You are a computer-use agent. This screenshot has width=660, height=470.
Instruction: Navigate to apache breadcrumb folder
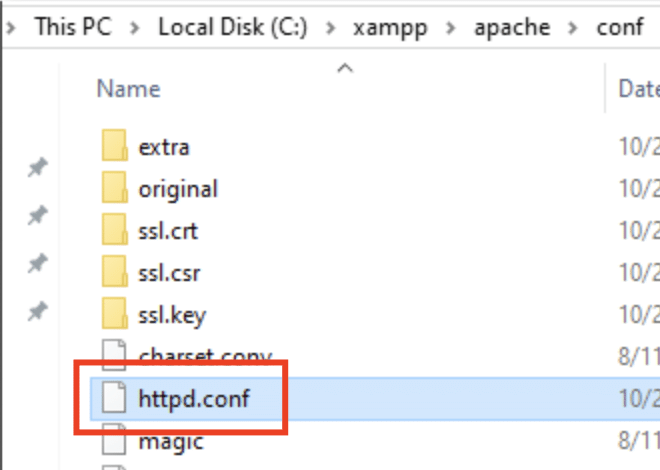(512, 28)
